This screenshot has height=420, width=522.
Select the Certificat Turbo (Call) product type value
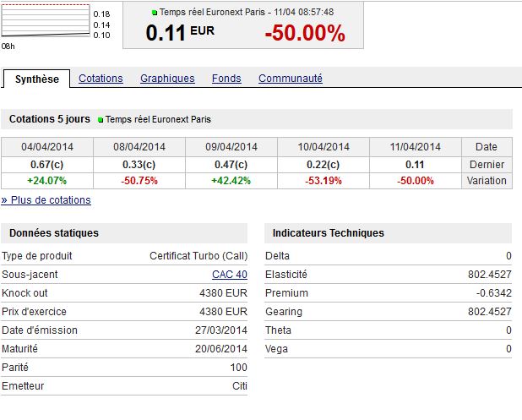pyautogui.click(x=198, y=256)
